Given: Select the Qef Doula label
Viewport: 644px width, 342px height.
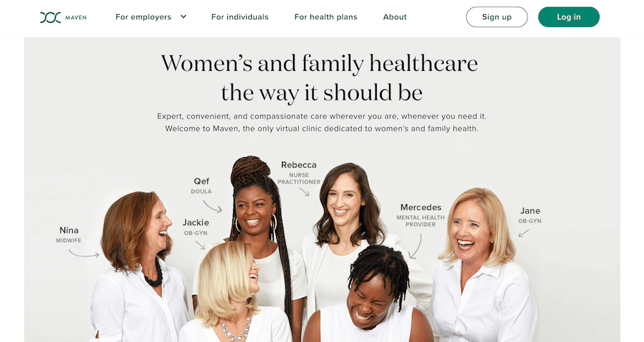Looking at the screenshot, I should (x=201, y=185).
